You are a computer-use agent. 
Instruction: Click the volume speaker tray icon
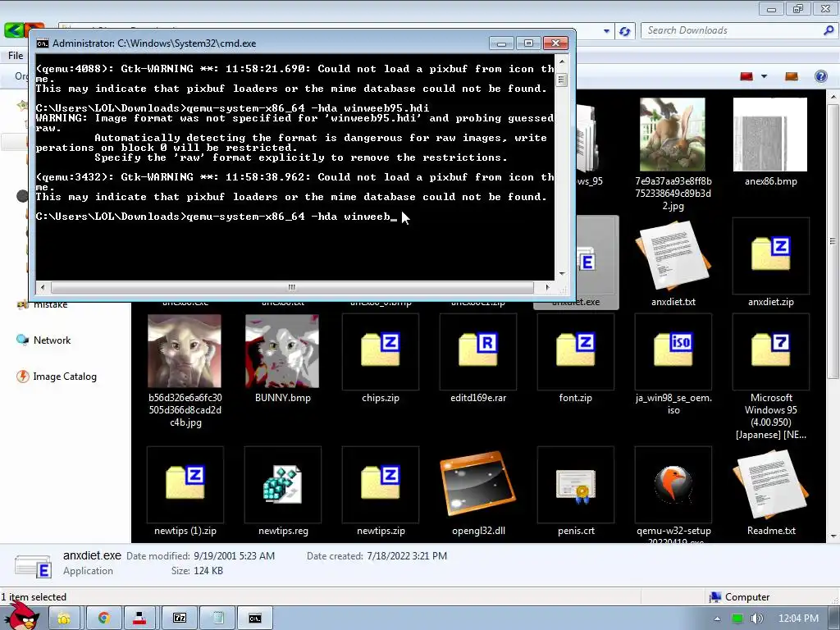point(756,619)
